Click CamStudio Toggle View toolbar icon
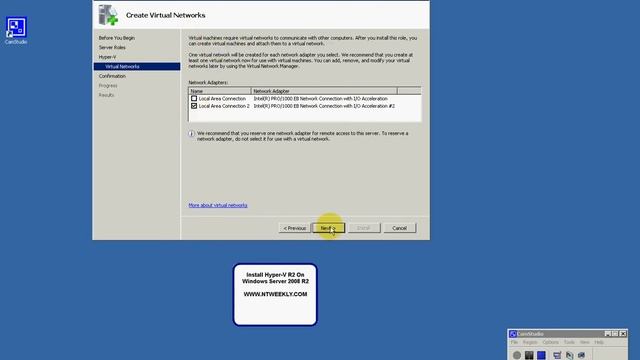The width and height of the screenshot is (640, 360). [557, 355]
